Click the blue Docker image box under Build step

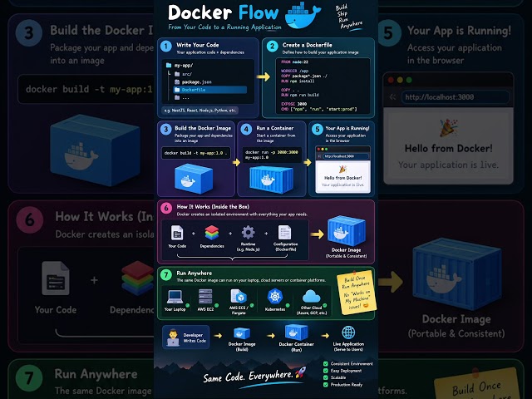(194, 179)
